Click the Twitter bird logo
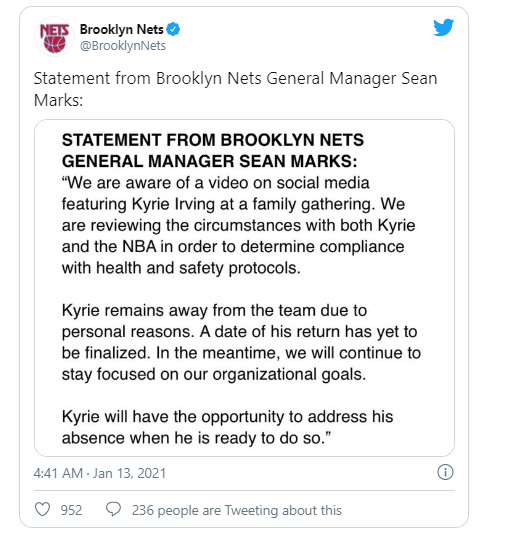This screenshot has height=548, width=508. 443,28
